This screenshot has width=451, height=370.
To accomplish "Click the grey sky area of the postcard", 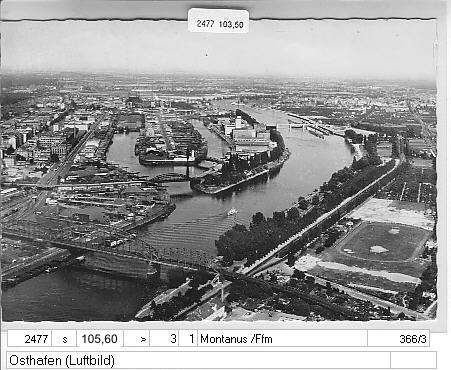I will (218, 50).
